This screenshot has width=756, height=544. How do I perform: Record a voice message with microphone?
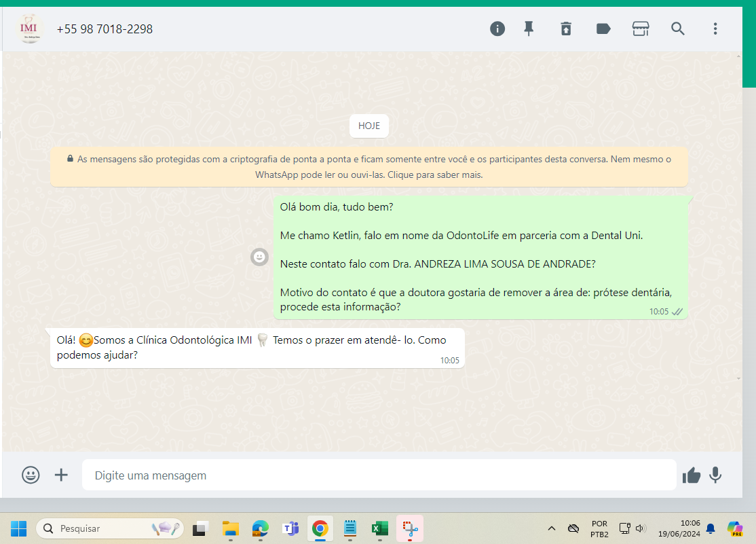pos(715,475)
